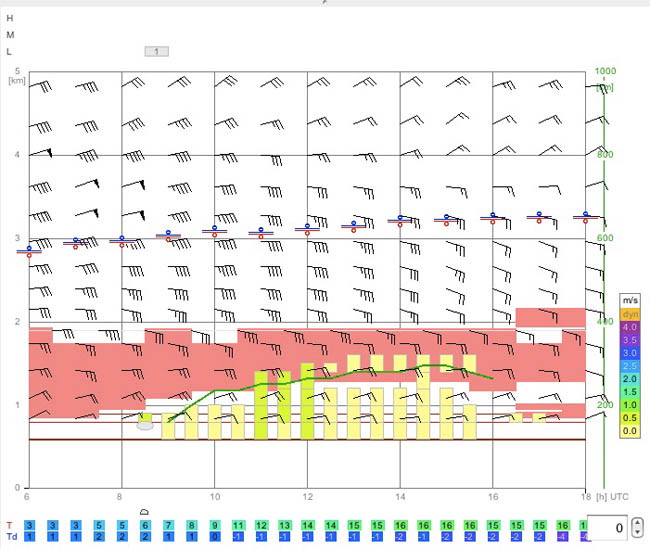The height and width of the screenshot is (549, 650).
Task: Click the small cloud icon above temperature row
Action: tap(144, 512)
